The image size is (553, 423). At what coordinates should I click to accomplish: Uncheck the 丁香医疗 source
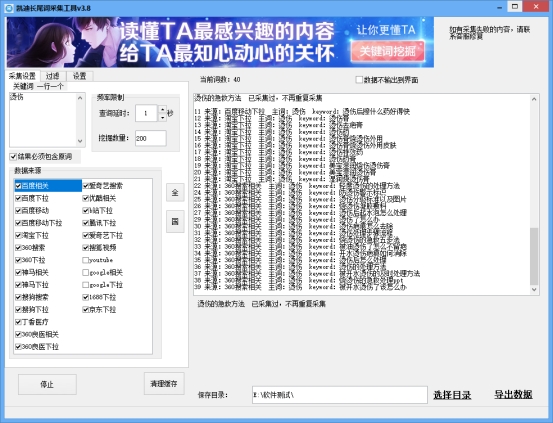pos(18,322)
